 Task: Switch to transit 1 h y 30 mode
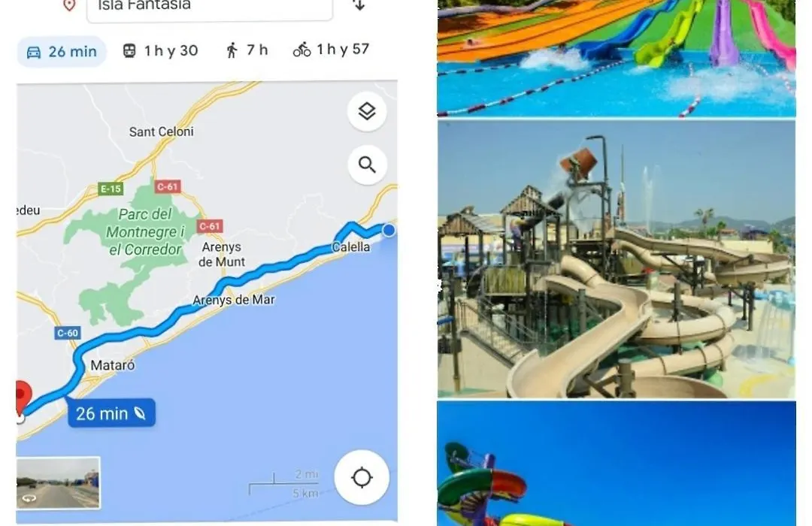161,50
